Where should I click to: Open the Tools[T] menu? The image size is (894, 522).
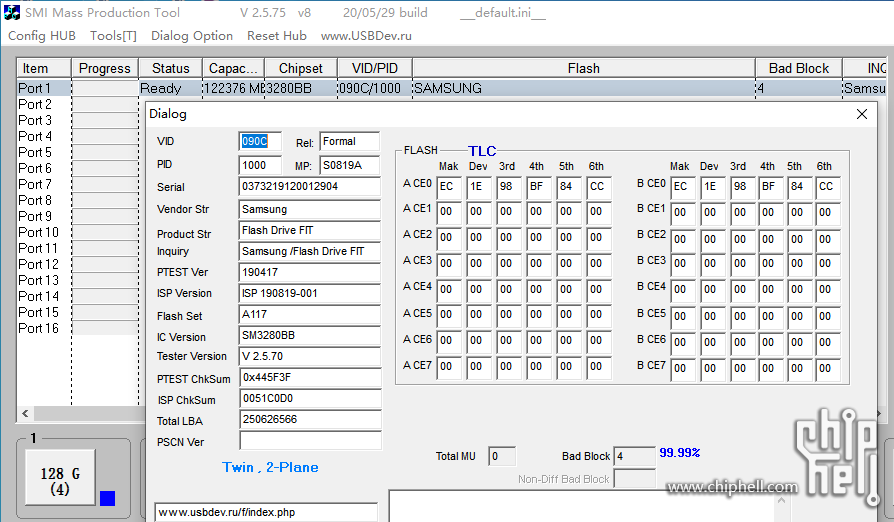(113, 36)
